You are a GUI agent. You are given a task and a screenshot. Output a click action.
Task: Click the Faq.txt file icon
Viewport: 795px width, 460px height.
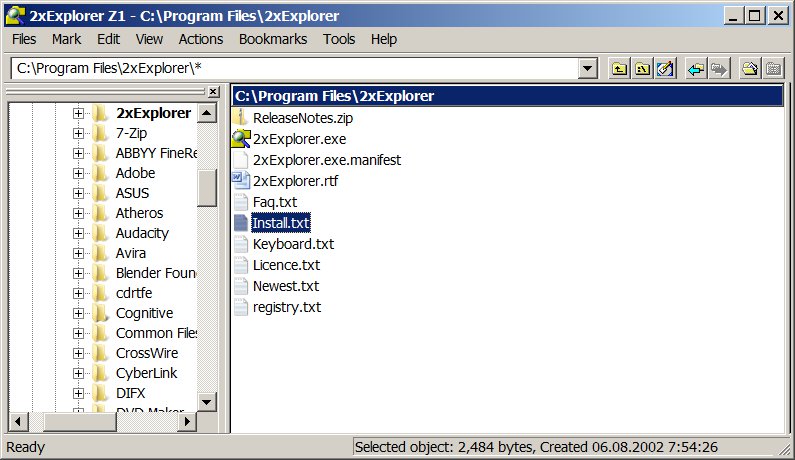click(x=241, y=202)
